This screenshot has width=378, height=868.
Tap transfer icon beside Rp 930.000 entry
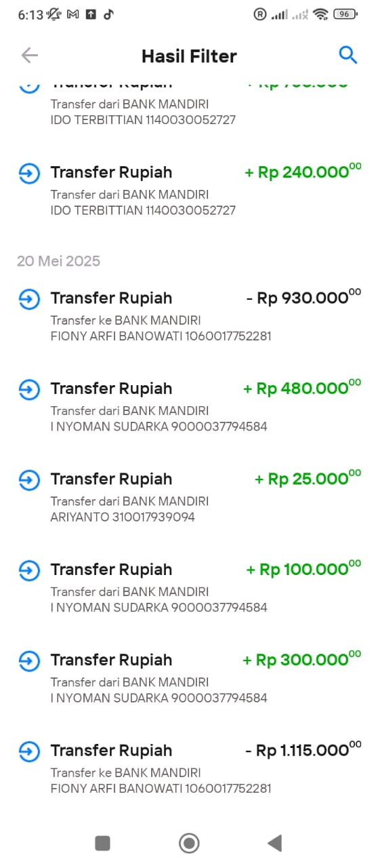[29, 299]
